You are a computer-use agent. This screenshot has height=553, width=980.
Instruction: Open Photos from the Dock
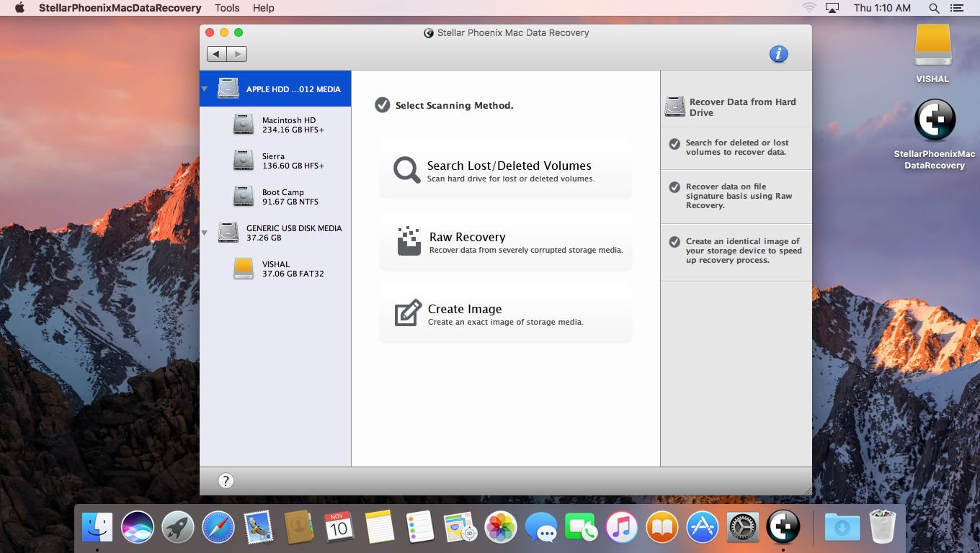pyautogui.click(x=500, y=527)
